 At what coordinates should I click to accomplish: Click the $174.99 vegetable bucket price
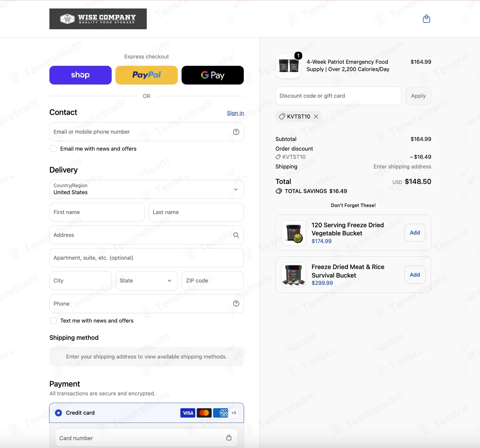click(x=322, y=241)
